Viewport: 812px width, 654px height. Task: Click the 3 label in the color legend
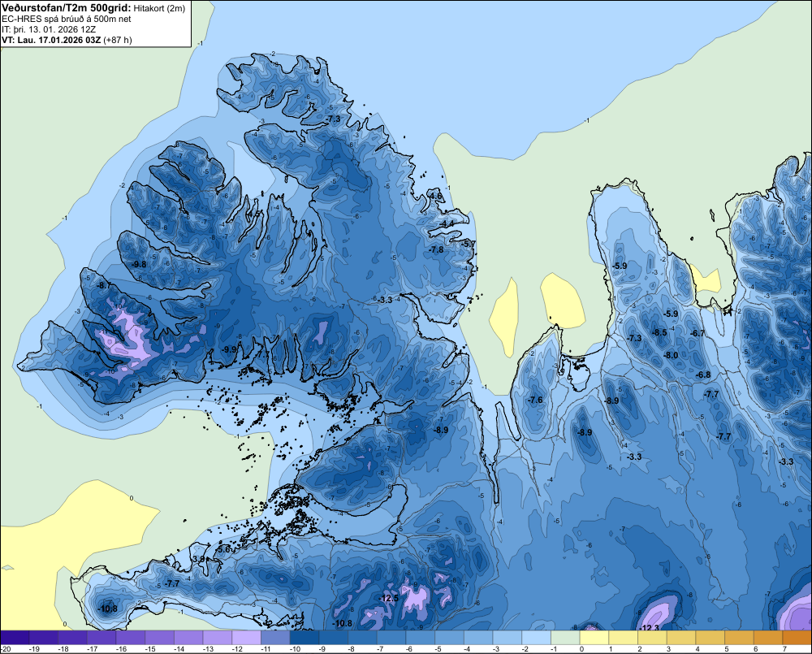[669, 649]
